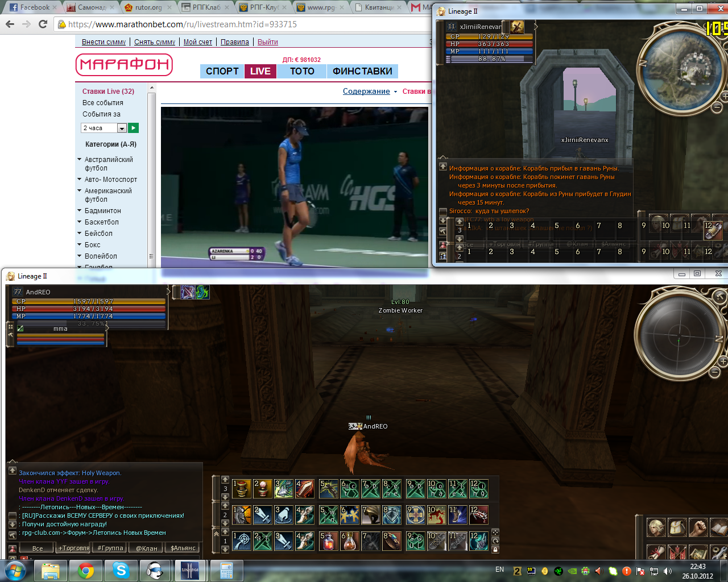Use the ring item in bottom-row slot 8

(x=392, y=541)
